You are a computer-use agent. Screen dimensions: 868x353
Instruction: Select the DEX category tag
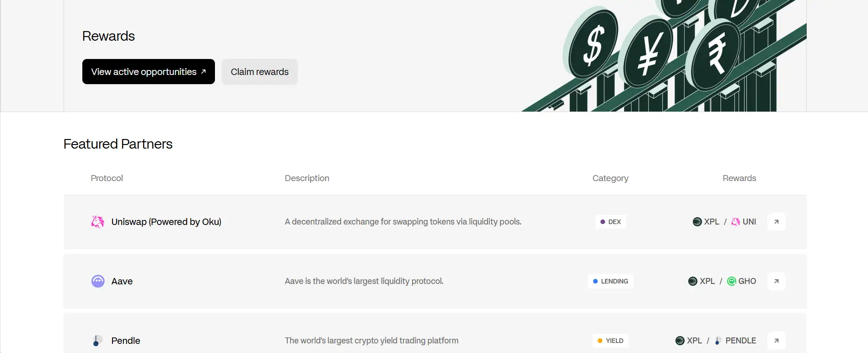611,222
